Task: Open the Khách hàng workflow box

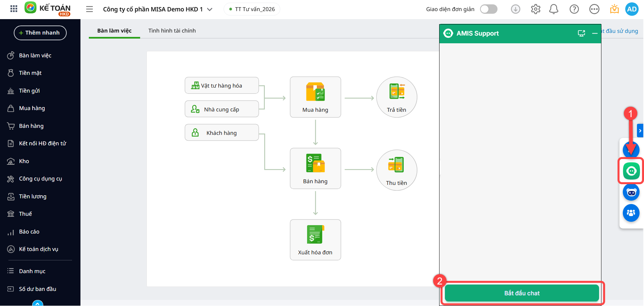Action: click(222, 133)
